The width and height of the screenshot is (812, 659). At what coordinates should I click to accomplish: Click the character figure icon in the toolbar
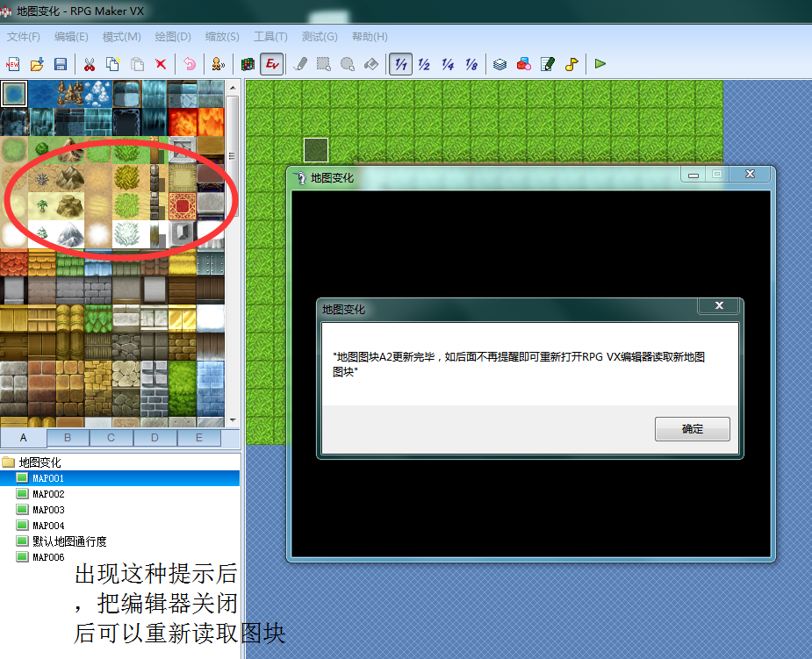tap(218, 64)
